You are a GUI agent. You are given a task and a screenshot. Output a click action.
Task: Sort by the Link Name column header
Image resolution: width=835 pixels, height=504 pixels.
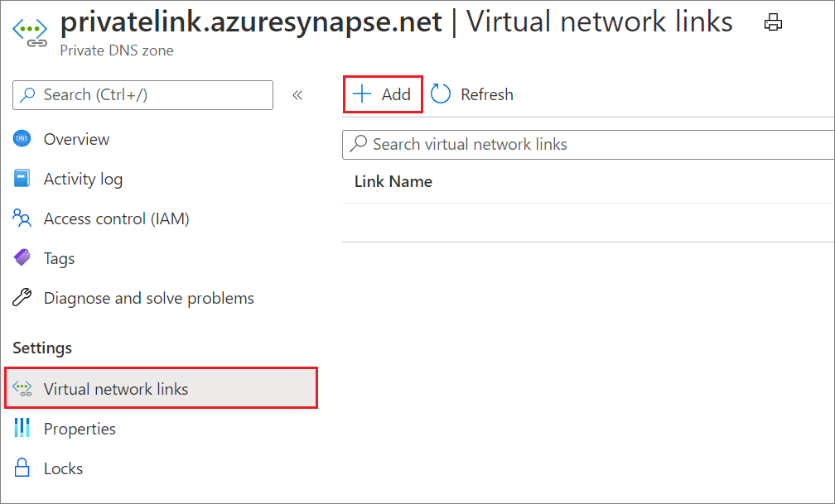tap(393, 181)
